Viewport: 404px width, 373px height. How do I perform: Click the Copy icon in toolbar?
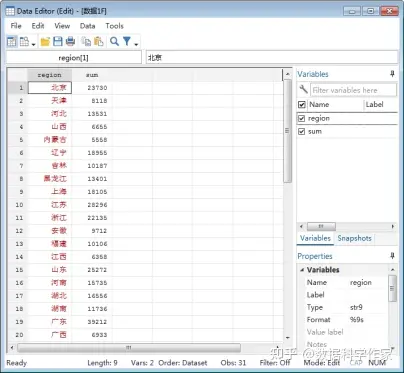point(86,42)
